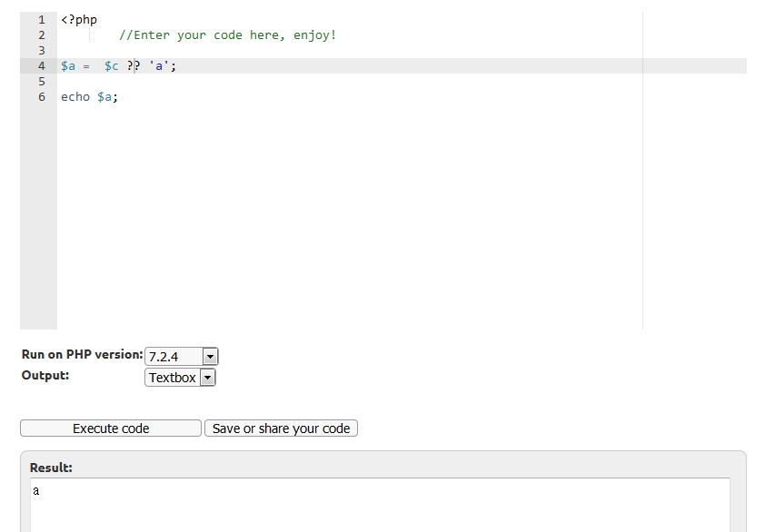Place cursor on the <?php opening tag
775x532 pixels.
tap(79, 19)
